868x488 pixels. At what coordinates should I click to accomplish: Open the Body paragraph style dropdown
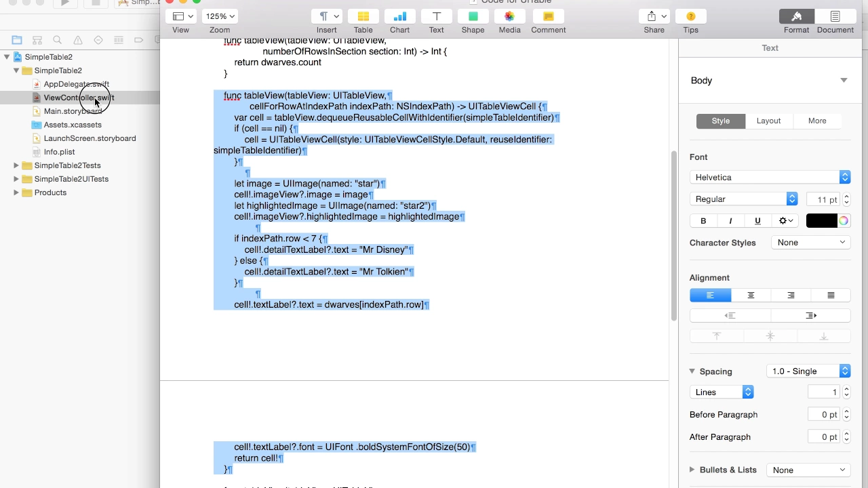point(769,81)
